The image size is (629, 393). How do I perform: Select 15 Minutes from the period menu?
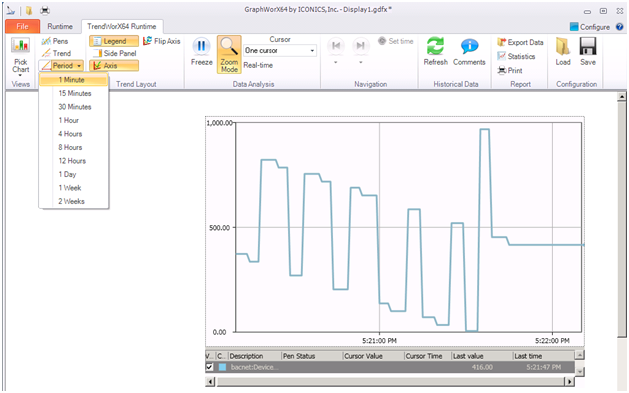(74, 93)
